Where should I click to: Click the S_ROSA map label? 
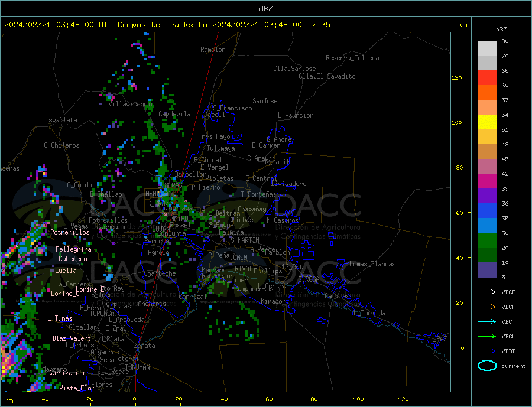click(309, 279)
